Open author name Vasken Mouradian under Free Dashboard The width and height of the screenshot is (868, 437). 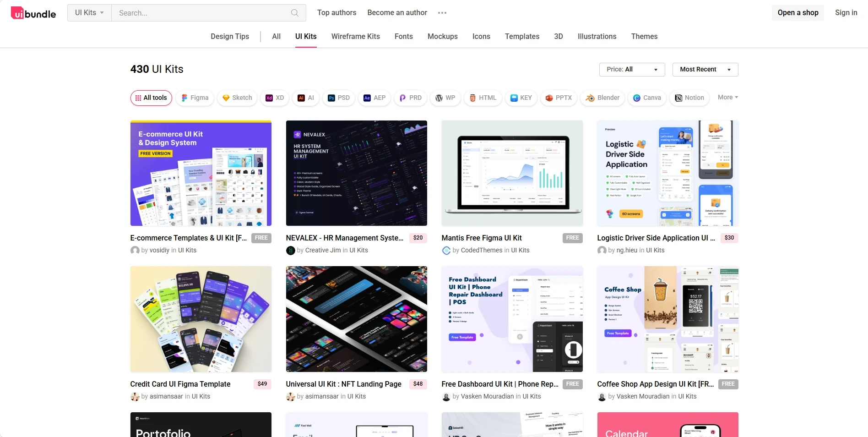[x=487, y=397]
